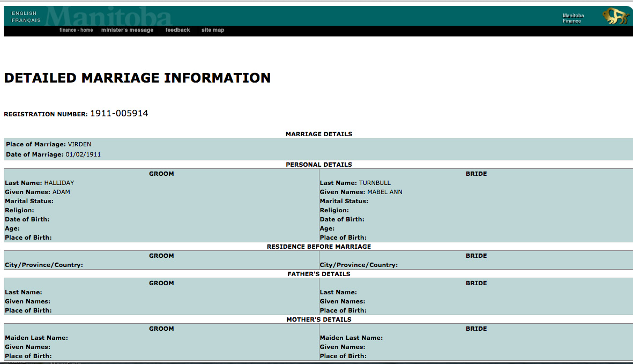Screen dimensions: 633x364
Task: Click the Mother's Details section header
Action: pos(319,320)
